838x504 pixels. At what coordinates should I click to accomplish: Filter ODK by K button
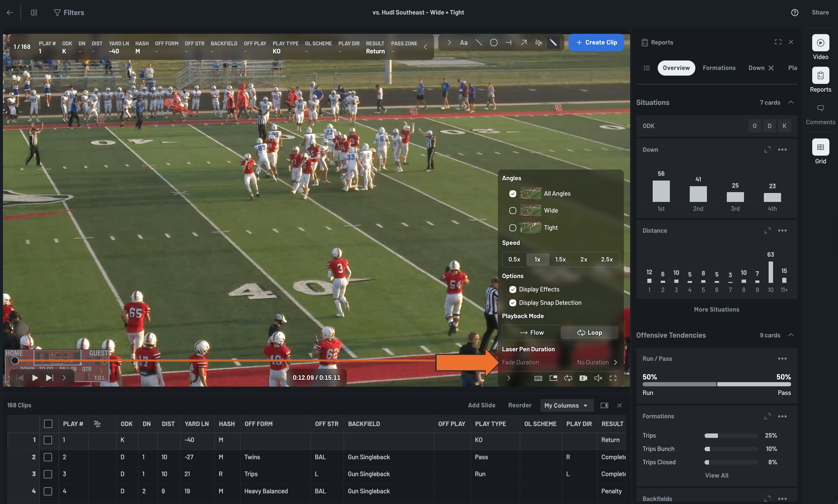coord(784,126)
